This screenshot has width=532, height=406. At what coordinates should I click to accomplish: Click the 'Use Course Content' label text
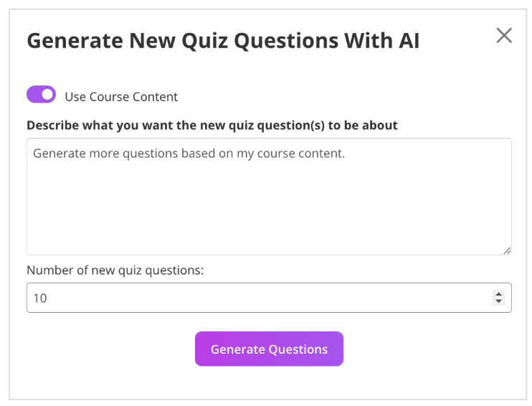[121, 97]
